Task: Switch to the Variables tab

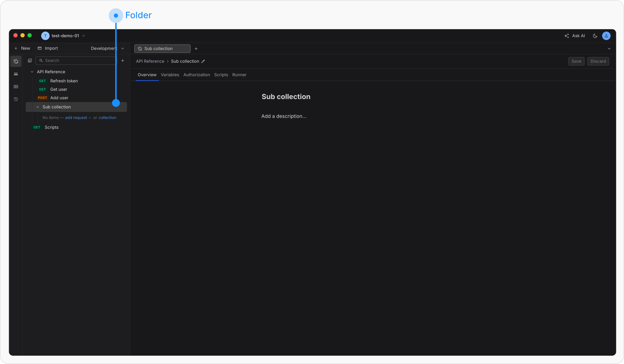Action: click(x=170, y=75)
